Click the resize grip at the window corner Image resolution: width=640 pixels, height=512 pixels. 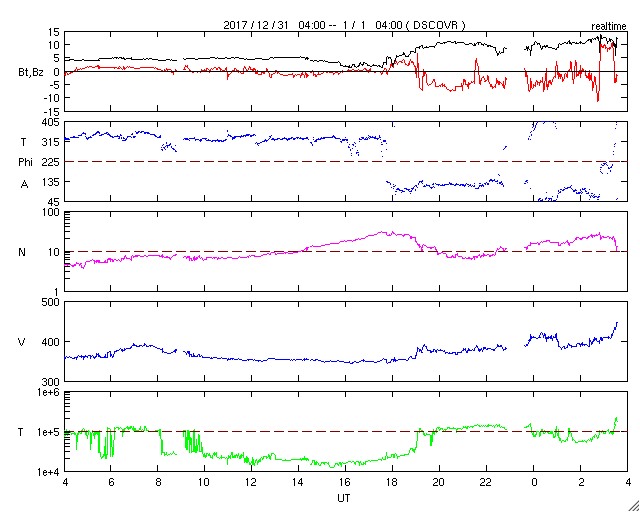click(633, 506)
